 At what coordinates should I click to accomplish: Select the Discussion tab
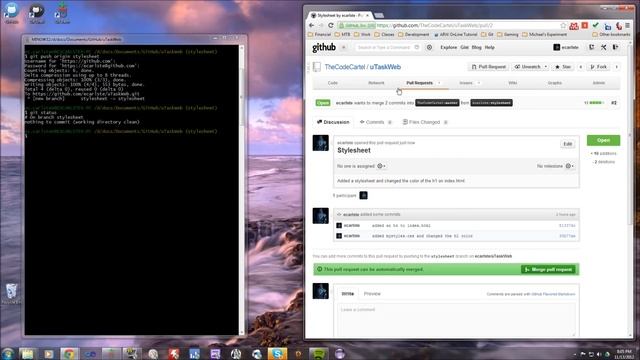pos(333,122)
